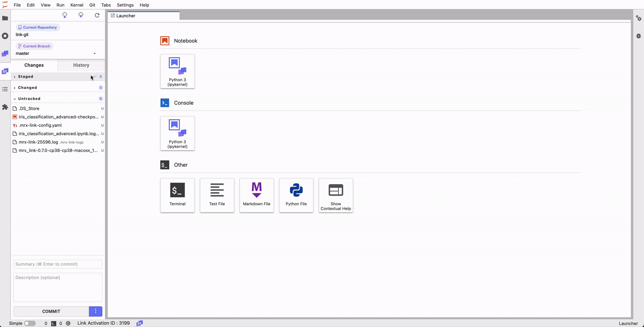Open the Debugger bug icon

pos(638,36)
